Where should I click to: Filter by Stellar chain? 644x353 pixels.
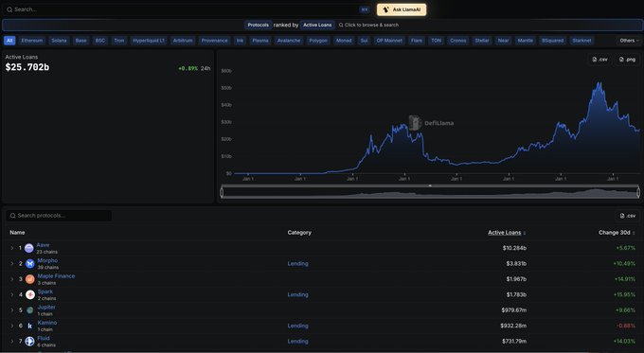[482, 41]
